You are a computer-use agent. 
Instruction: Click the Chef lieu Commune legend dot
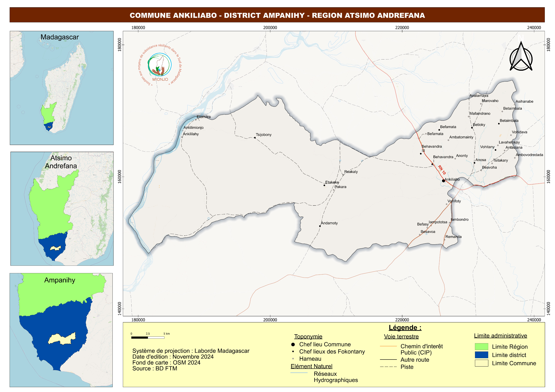[293, 344]
